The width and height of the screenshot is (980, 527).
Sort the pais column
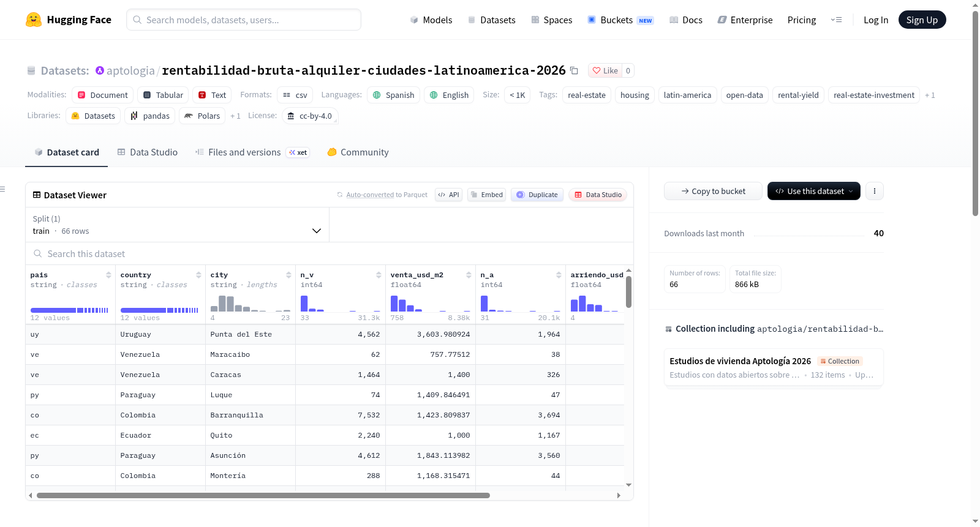(108, 275)
